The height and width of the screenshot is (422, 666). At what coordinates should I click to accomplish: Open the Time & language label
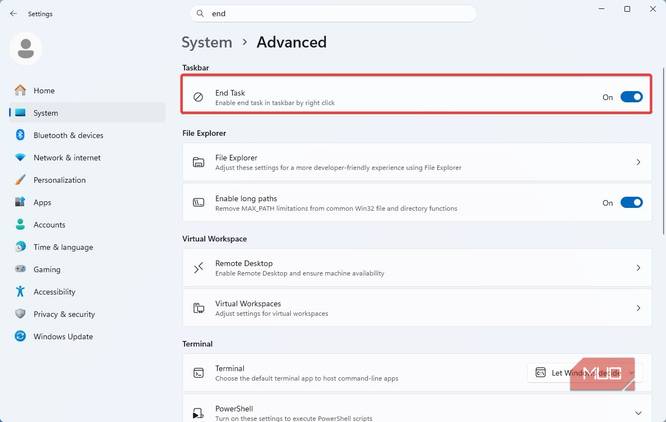point(63,247)
